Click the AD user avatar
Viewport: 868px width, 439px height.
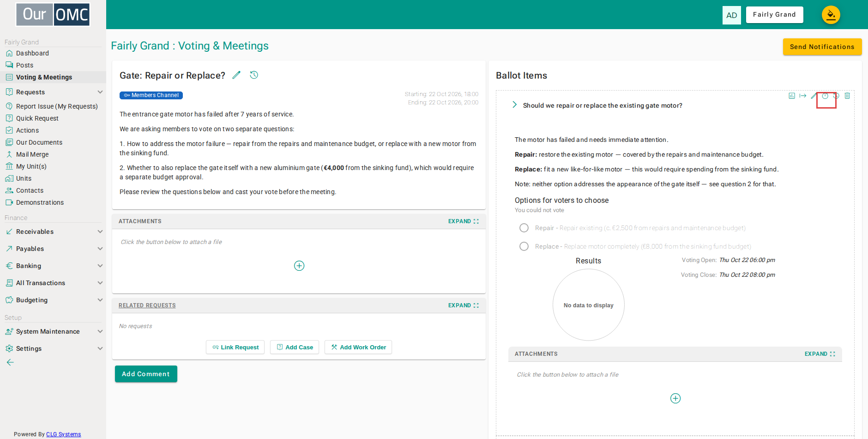(732, 15)
